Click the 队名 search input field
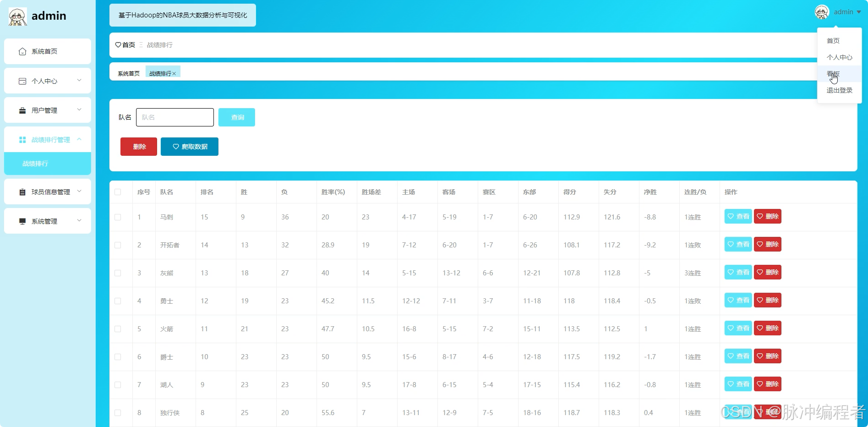 point(175,117)
